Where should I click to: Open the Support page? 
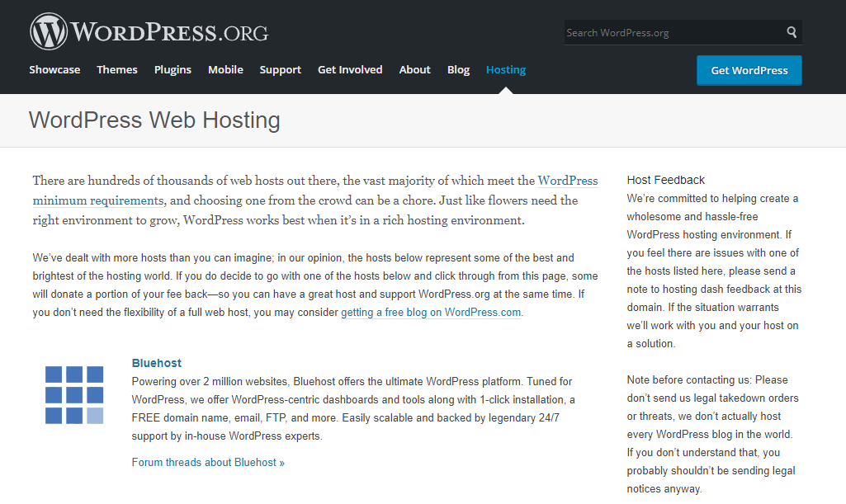(280, 70)
